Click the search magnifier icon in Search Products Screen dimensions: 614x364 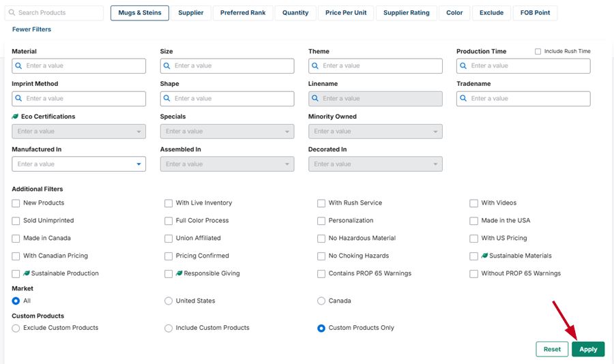coord(12,13)
